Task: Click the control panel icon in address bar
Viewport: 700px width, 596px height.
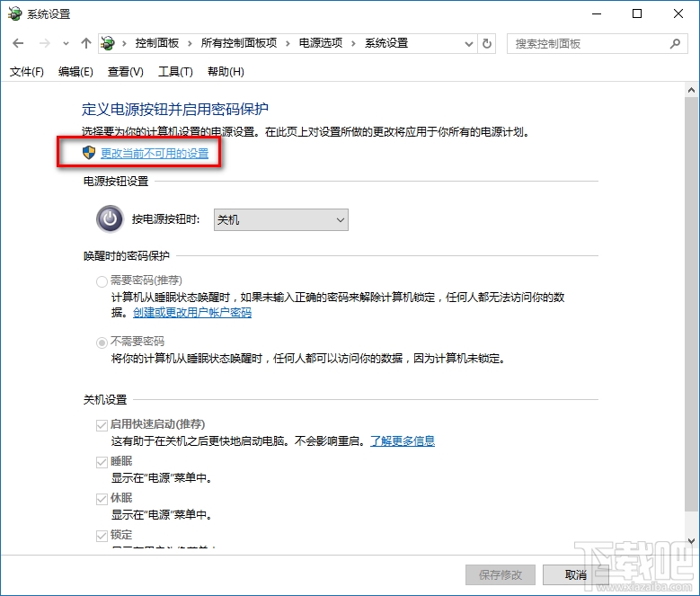Action: [108, 43]
